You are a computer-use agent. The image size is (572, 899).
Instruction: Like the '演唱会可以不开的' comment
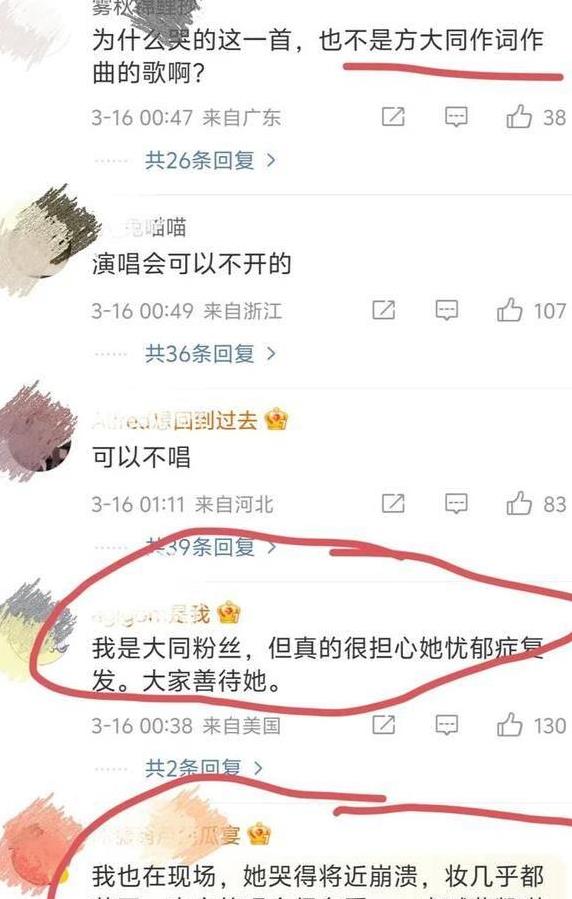pos(510,310)
